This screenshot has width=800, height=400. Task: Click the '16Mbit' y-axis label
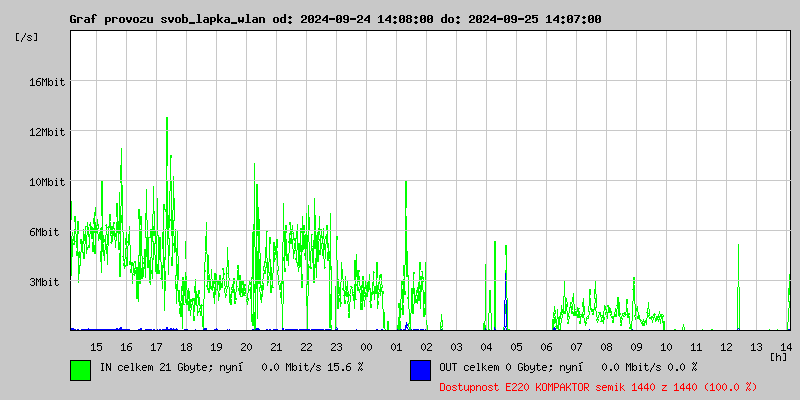(47, 82)
